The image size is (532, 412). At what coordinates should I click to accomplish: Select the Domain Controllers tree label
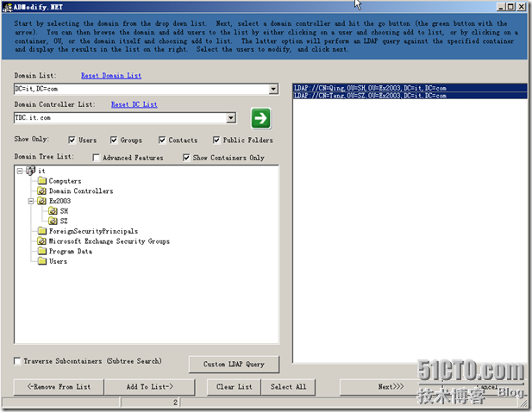pyautogui.click(x=81, y=190)
